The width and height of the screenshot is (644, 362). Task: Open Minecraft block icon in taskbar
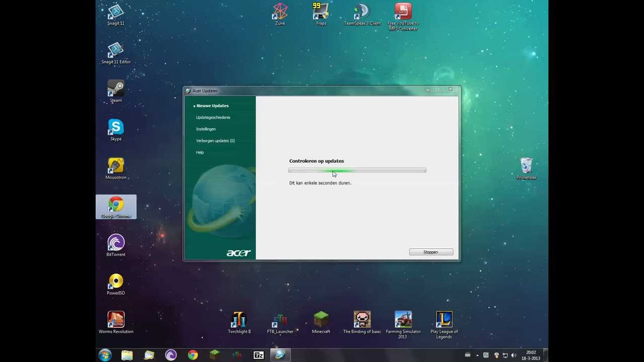[x=215, y=355]
